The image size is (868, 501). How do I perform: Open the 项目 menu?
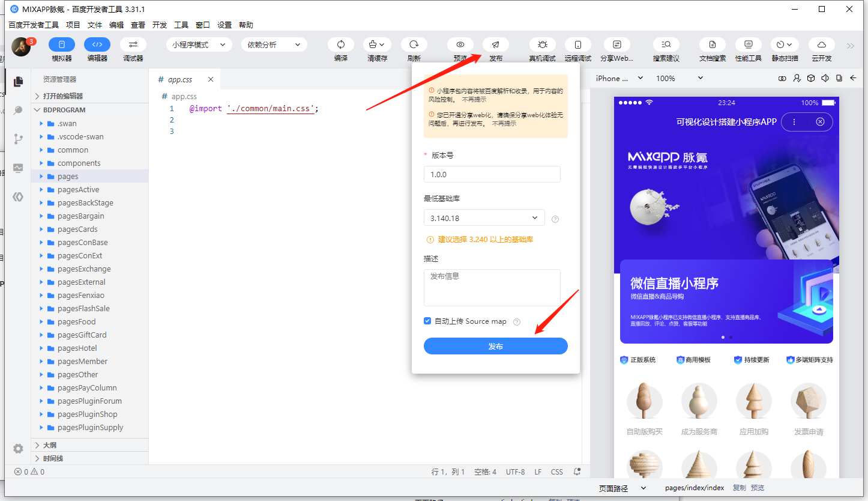[x=73, y=25]
